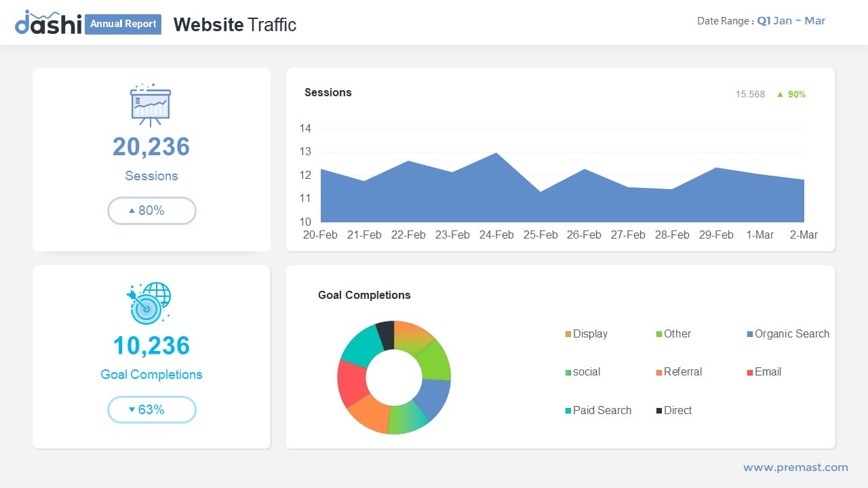Click the Other legend green swatch
This screenshot has height=488, width=868.
659,334
